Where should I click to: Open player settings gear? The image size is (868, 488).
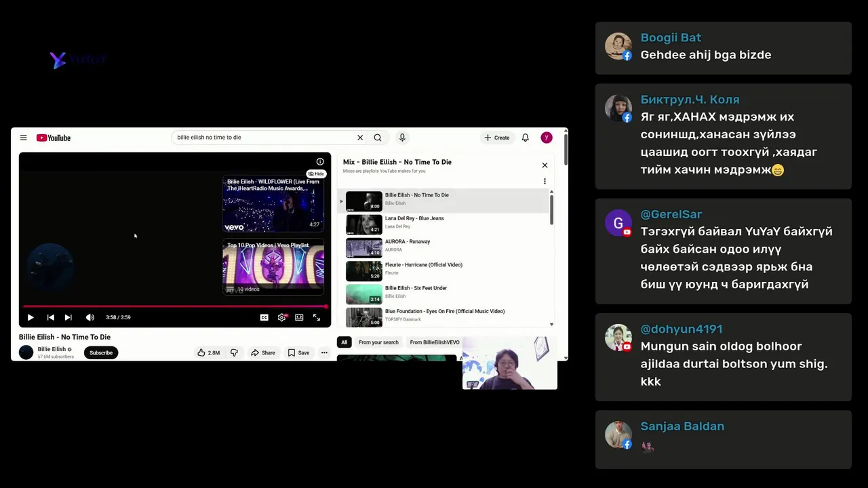click(x=282, y=317)
